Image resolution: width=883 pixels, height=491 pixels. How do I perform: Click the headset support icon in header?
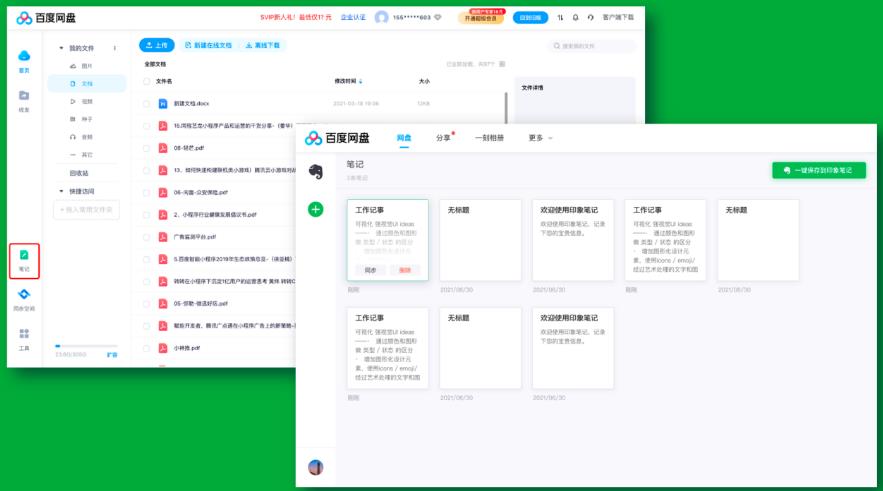tap(591, 17)
